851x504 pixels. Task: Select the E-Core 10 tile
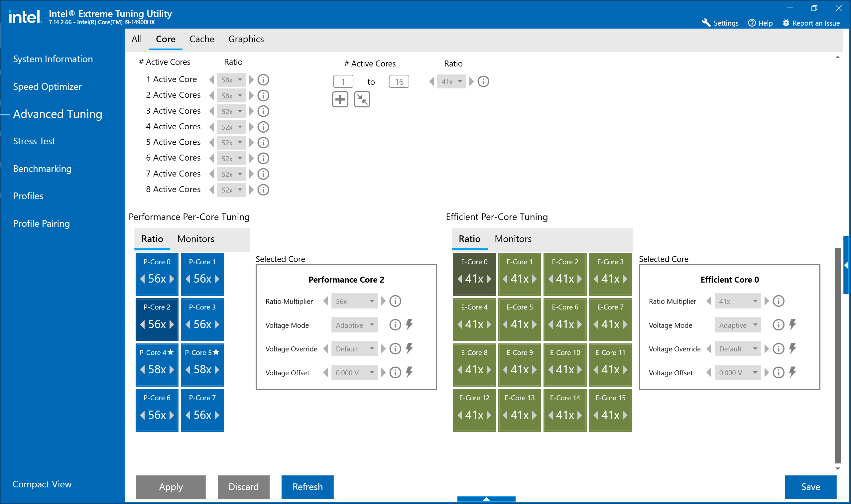click(565, 353)
